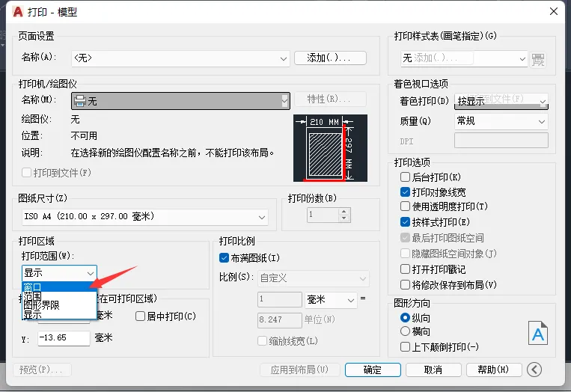The width and height of the screenshot is (571, 392).
Task: Open the 质量 dropdown showing 常规
Action: (501, 121)
